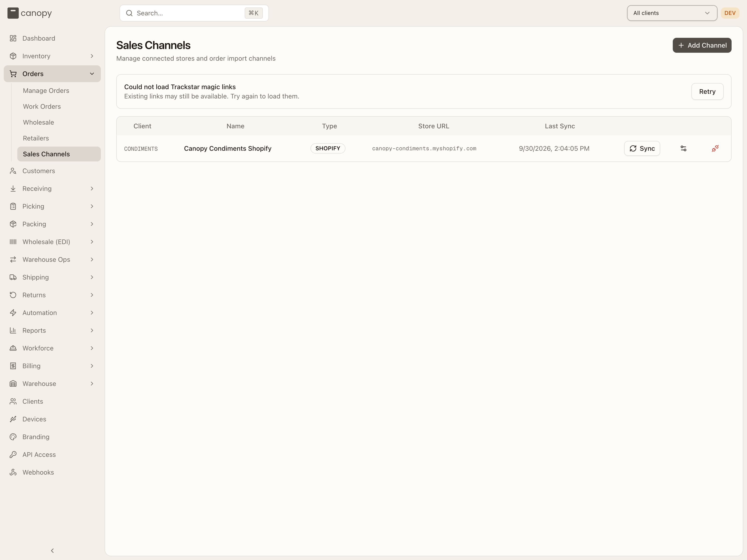Image resolution: width=747 pixels, height=560 pixels.
Task: Click canopy-condiments.myshopify.com store URL
Action: 424,149
